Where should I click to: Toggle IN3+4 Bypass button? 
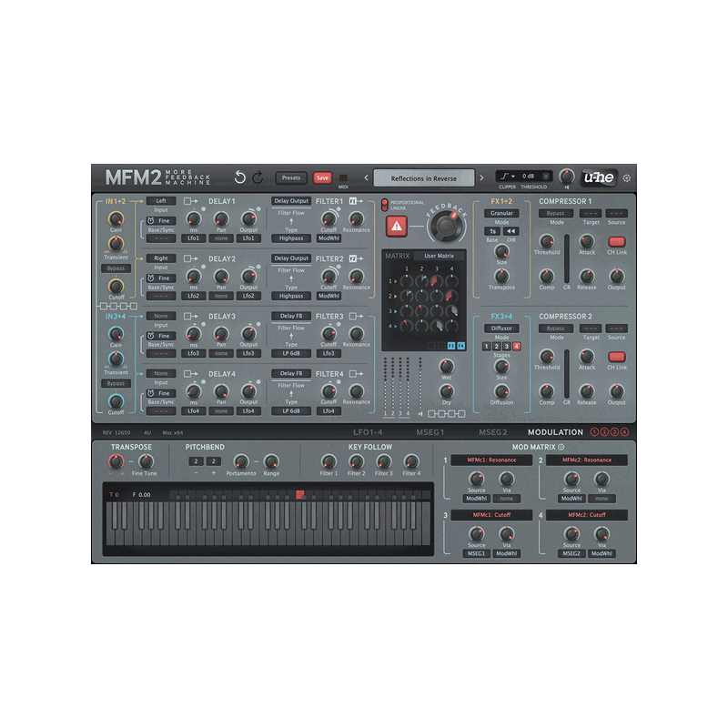click(116, 383)
